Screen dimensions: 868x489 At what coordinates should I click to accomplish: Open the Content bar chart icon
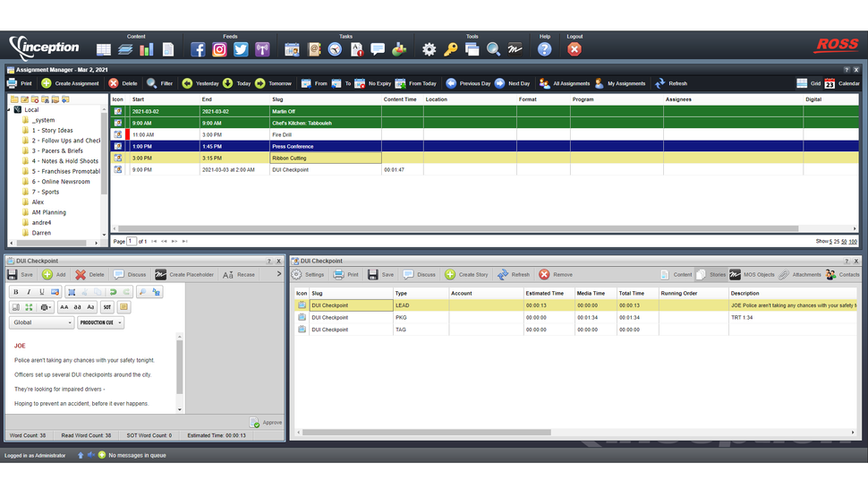pyautogui.click(x=147, y=49)
